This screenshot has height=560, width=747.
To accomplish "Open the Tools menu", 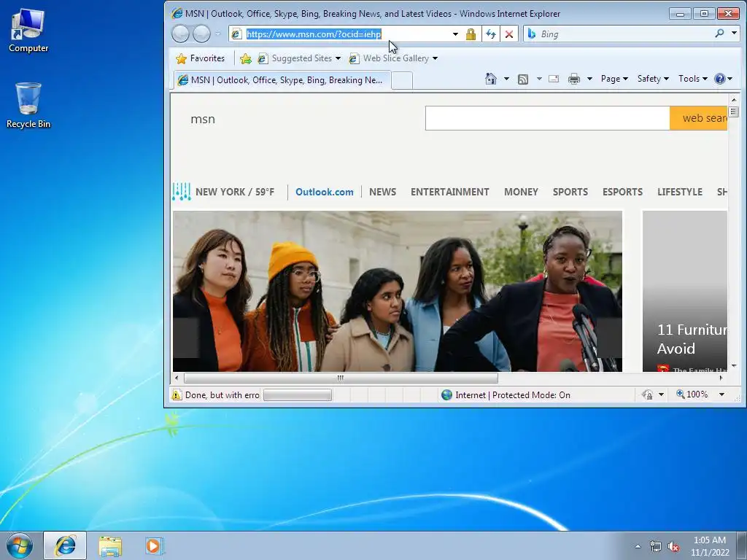I will pyautogui.click(x=692, y=79).
